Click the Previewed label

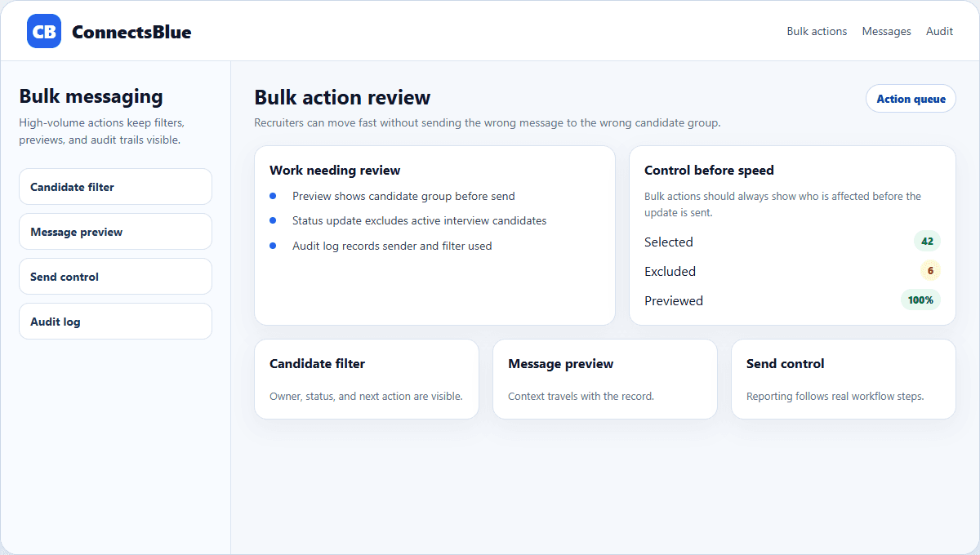point(674,301)
